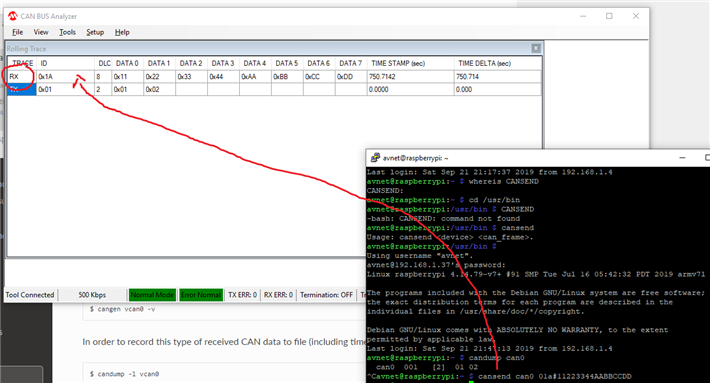Image resolution: width=710 pixels, height=383 pixels.
Task: Open the Setup menu
Action: (95, 32)
